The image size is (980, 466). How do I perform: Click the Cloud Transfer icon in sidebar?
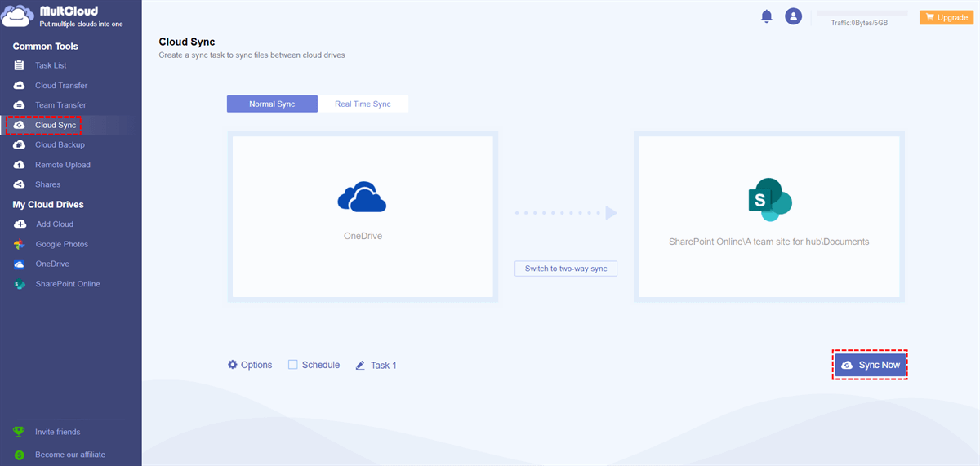(x=19, y=85)
